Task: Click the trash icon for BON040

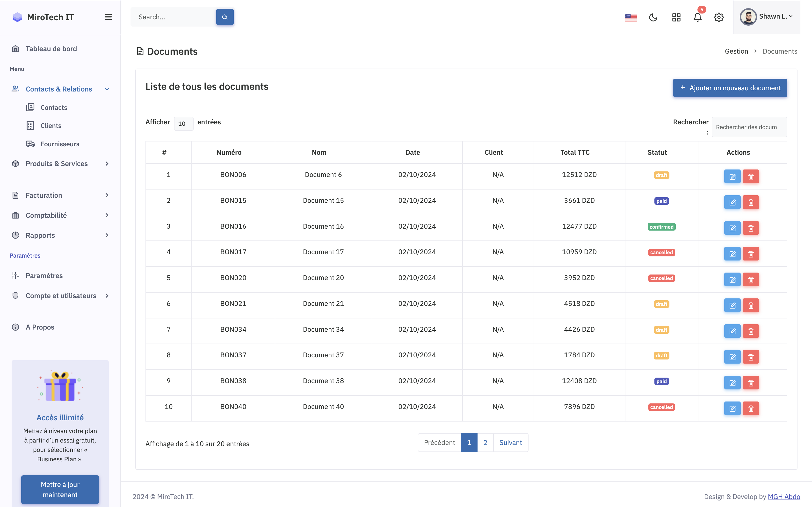Action: (x=751, y=408)
